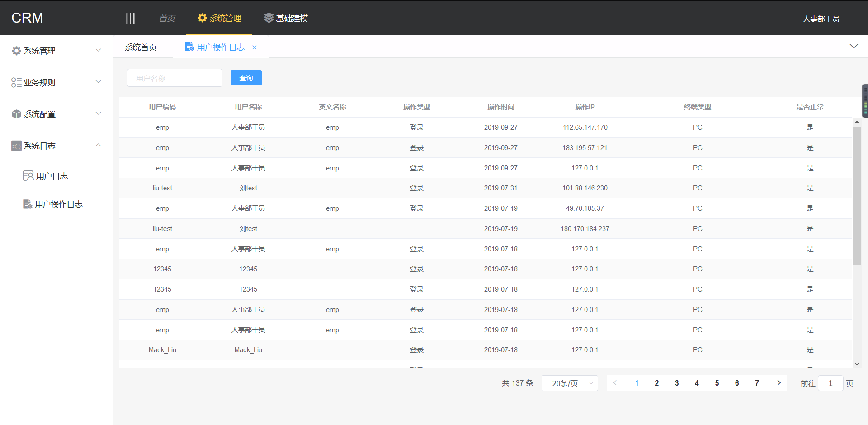Click the gear icon in 系统管理 top menu
The width and height of the screenshot is (868, 425).
(x=202, y=18)
